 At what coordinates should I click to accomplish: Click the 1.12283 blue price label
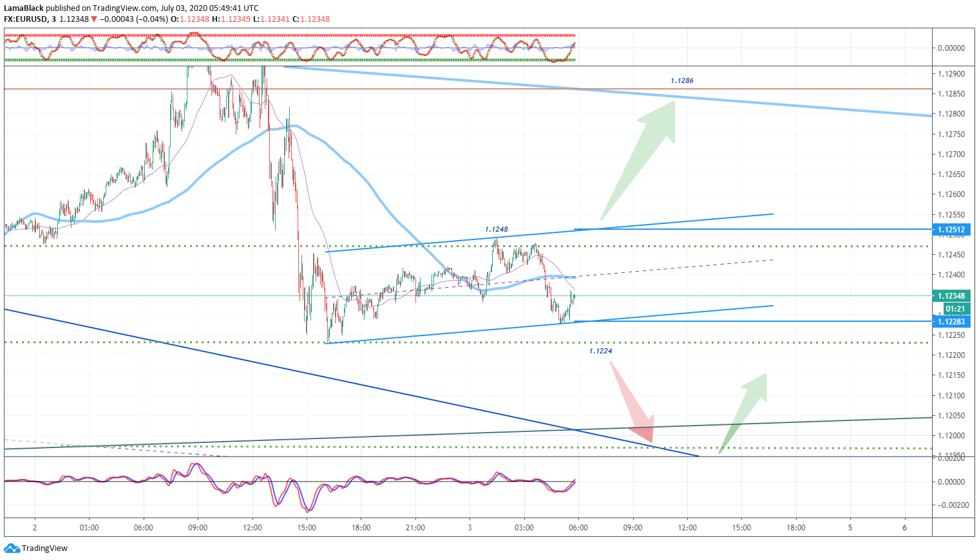[951, 321]
